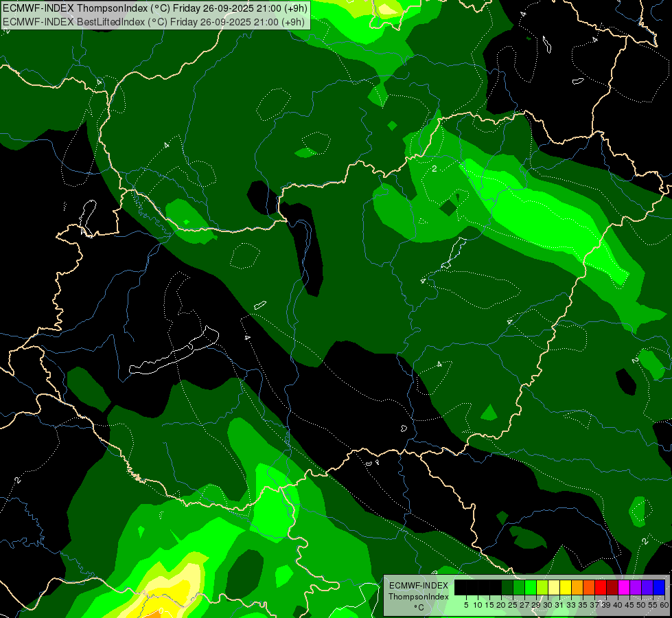Screen dimensions: 672x618
Task: Pick the orange-red 35–37 legend swatch
Action: coord(589,587)
